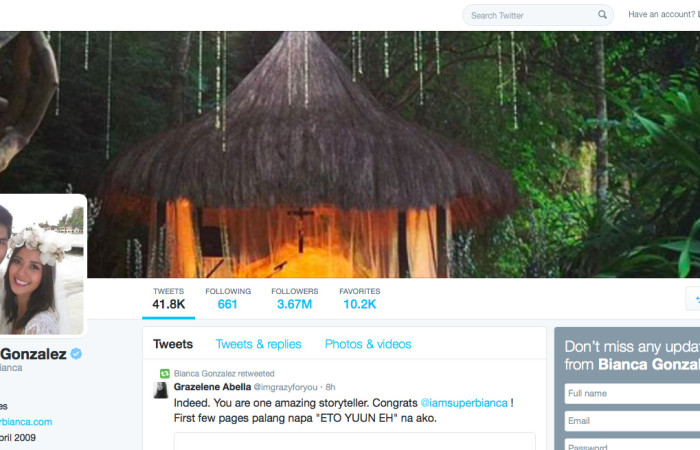
Task: Switch to Photos & videos tab
Action: point(368,344)
